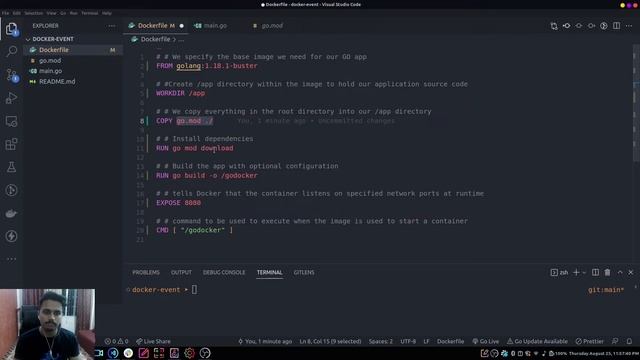Screen dimensions: 640x360
Task: Open the OUTPUT panel tab
Action: click(x=181, y=272)
